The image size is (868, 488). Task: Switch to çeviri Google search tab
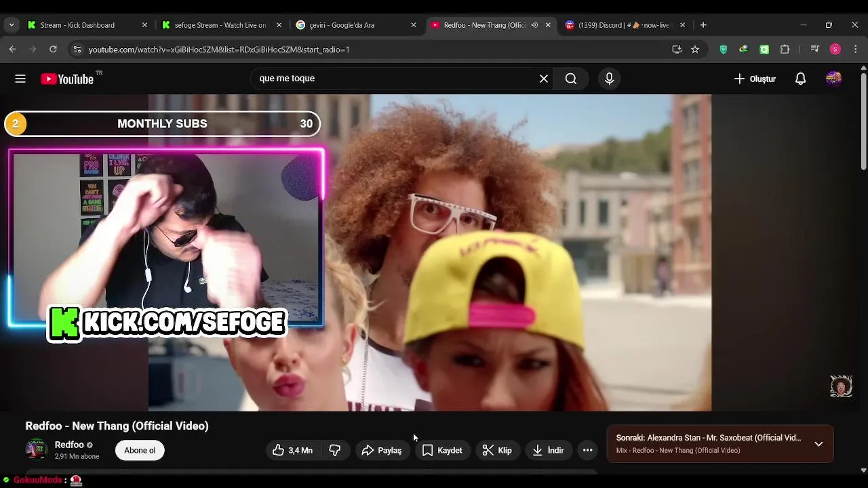click(356, 25)
